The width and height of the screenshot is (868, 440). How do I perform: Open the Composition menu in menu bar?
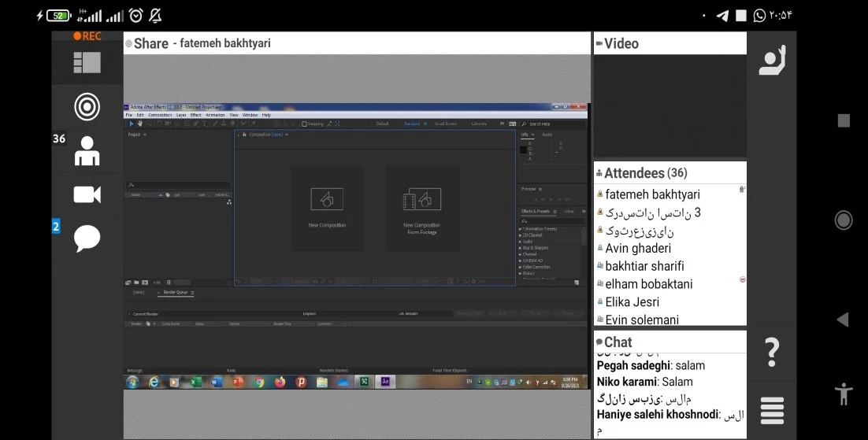[x=160, y=115]
